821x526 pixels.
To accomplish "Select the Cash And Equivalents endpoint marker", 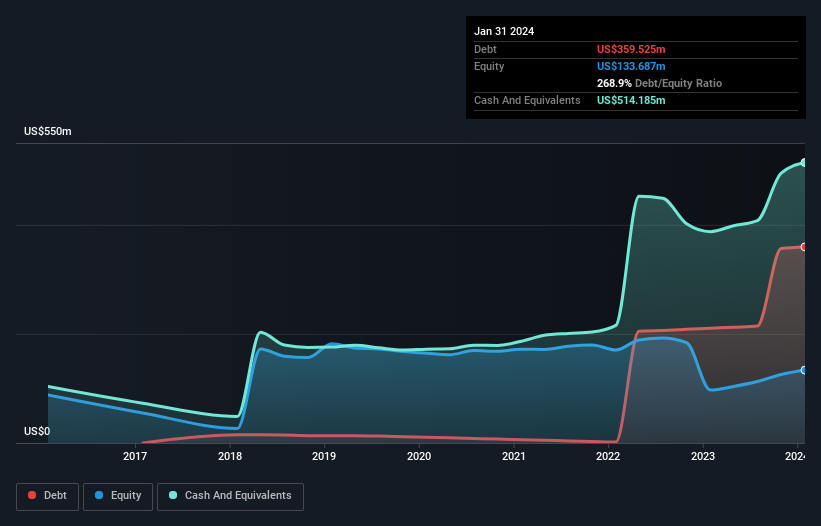I will click(804, 163).
